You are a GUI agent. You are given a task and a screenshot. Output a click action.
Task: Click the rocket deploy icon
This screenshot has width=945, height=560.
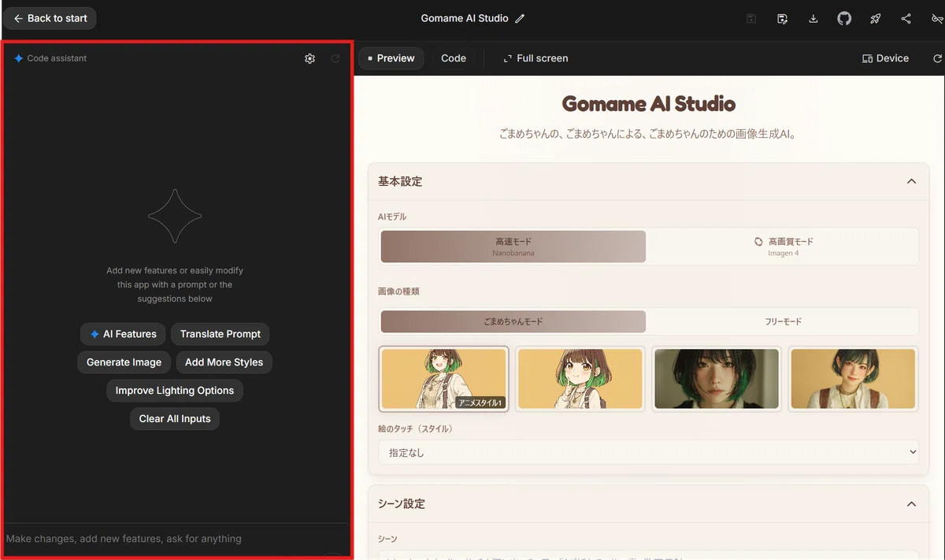875,19
